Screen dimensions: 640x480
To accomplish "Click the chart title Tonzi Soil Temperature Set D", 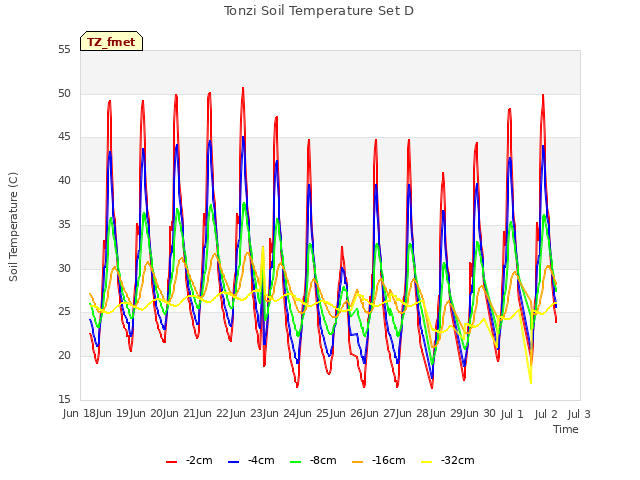I will (x=319, y=11).
